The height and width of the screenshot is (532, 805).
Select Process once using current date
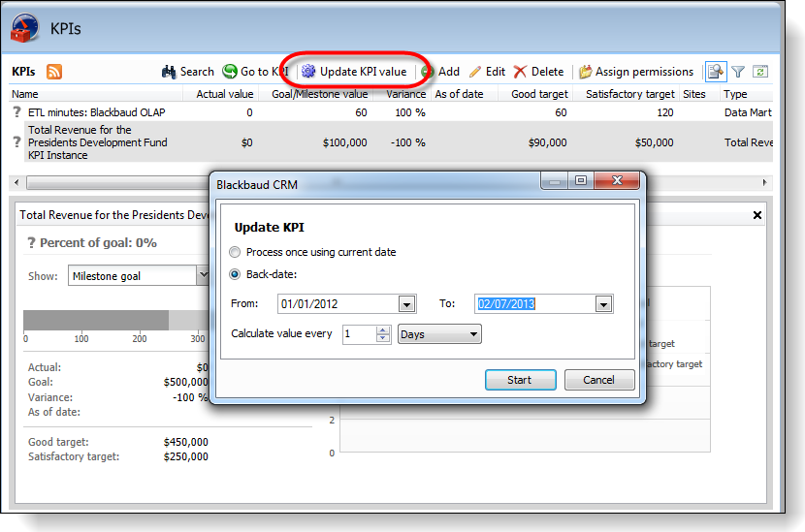(235, 252)
